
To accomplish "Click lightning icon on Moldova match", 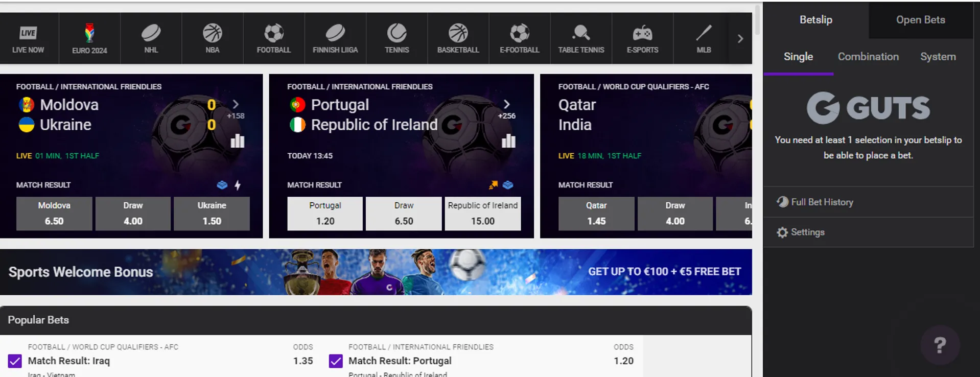I will coord(238,185).
